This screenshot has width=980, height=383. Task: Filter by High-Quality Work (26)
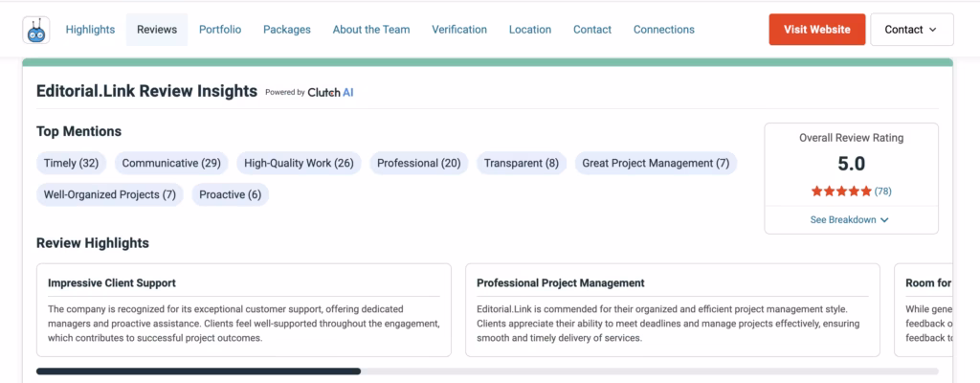point(299,164)
